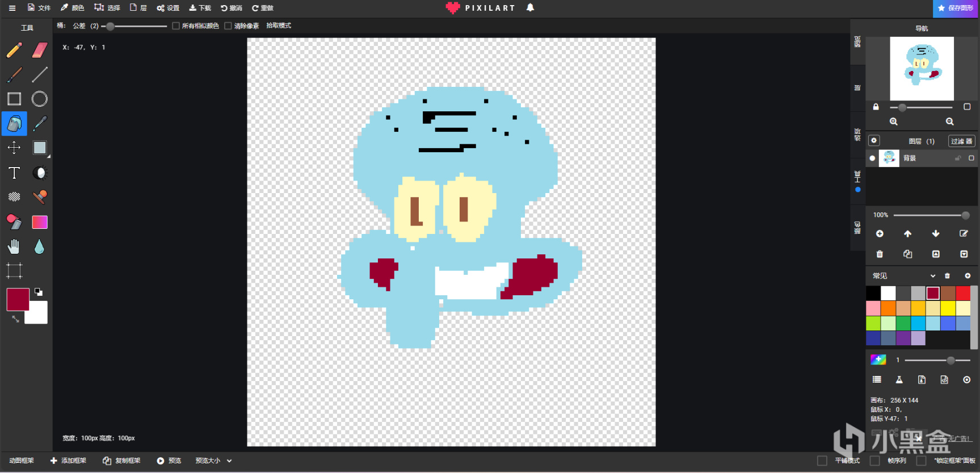The height and width of the screenshot is (473, 980).
Task: Open the 设置 menu
Action: (168, 8)
